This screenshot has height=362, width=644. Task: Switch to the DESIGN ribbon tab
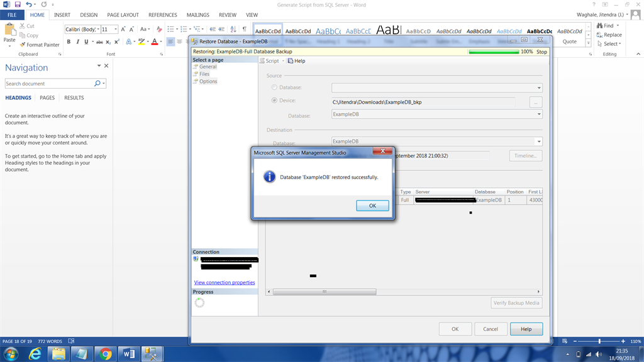tap(89, 15)
